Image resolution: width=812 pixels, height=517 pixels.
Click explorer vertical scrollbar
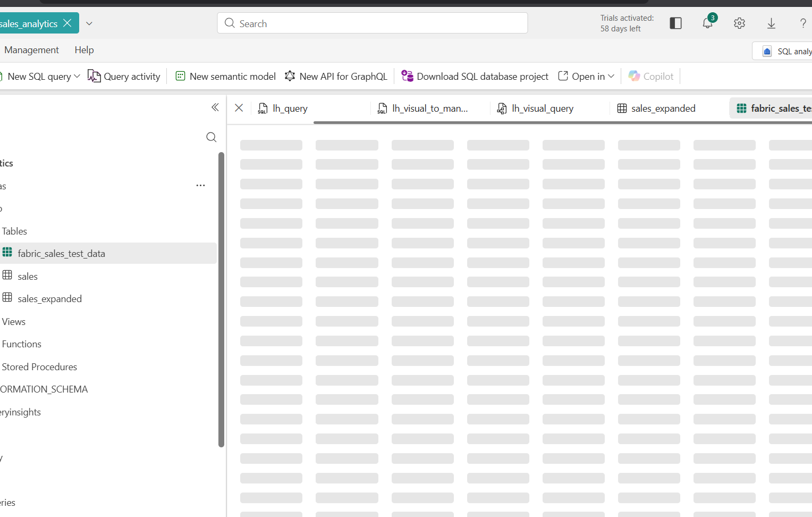221,300
